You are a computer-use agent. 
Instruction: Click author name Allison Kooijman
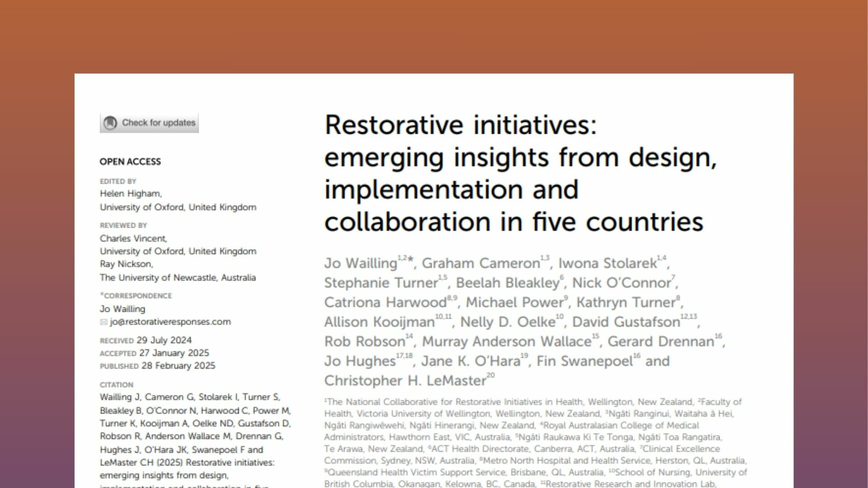pos(380,322)
